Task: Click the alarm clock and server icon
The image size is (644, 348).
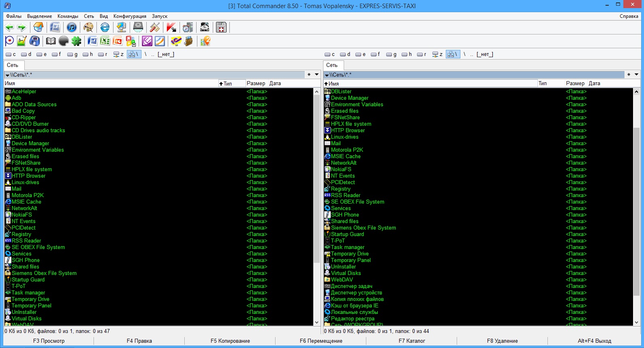Action: point(188,28)
